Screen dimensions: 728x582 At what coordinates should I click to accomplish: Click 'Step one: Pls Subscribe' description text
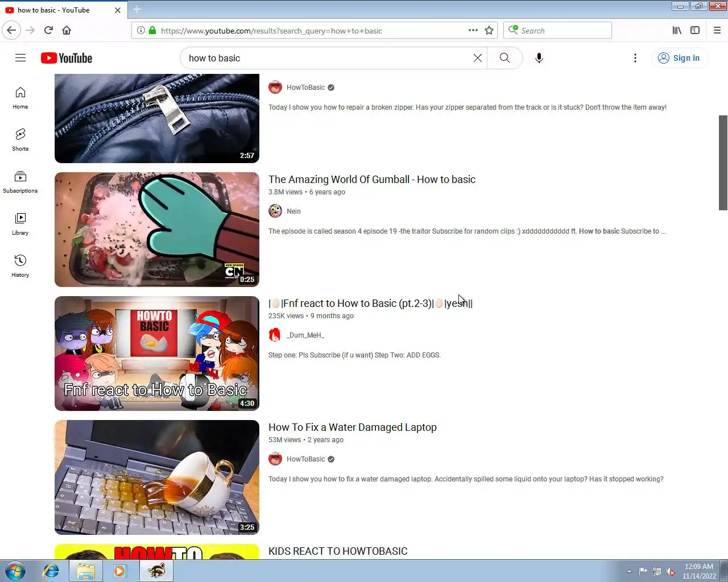coord(354,355)
